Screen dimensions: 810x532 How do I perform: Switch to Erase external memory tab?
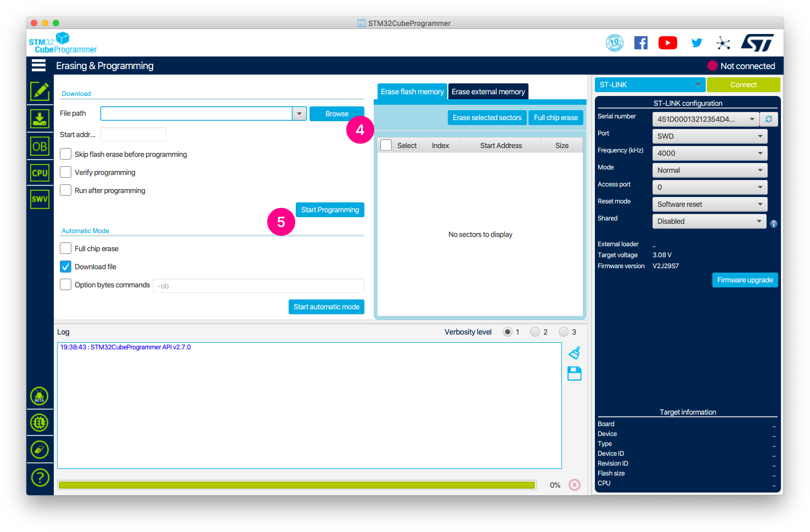[x=488, y=92]
